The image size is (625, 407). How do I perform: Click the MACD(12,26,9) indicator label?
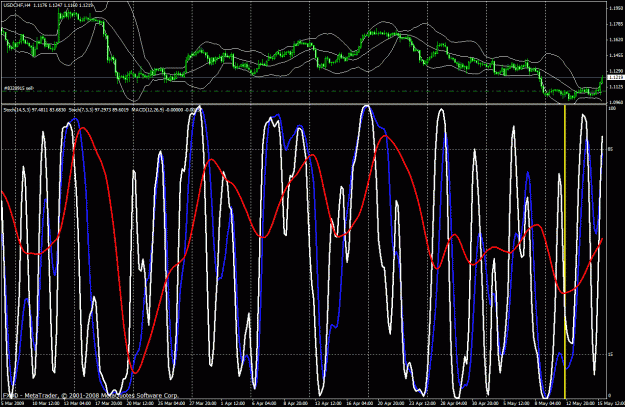pyautogui.click(x=150, y=109)
